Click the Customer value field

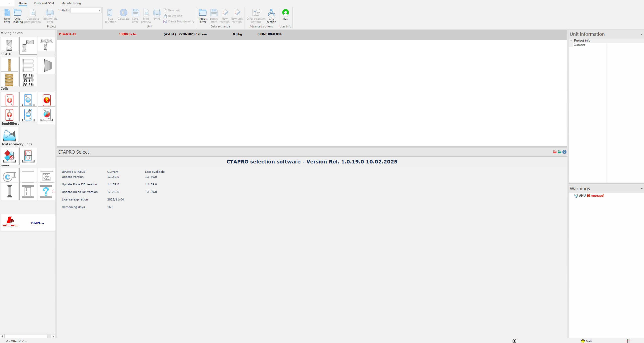pos(625,45)
